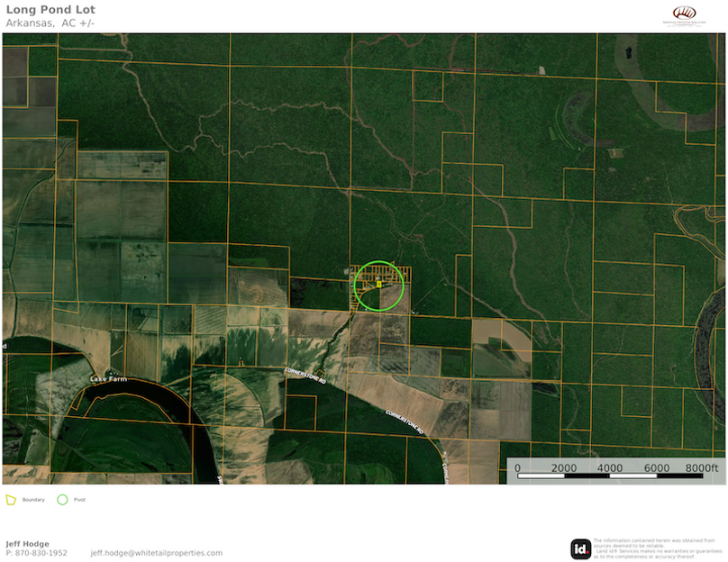Click the yellow boundary lot marker on map
Image resolution: width=728 pixels, height=562 pixels.
click(379, 284)
